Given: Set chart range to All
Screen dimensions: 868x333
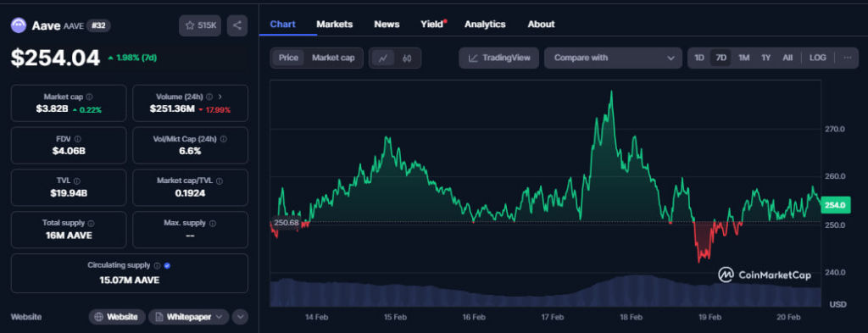Looking at the screenshot, I should tap(787, 58).
